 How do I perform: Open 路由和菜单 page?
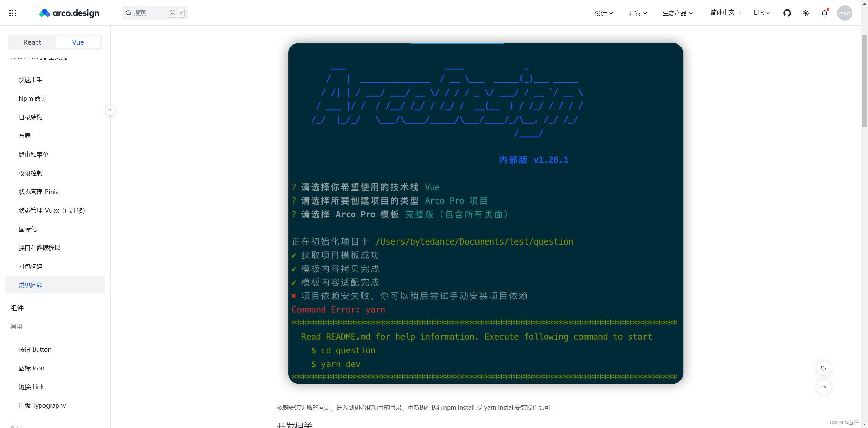[55, 154]
